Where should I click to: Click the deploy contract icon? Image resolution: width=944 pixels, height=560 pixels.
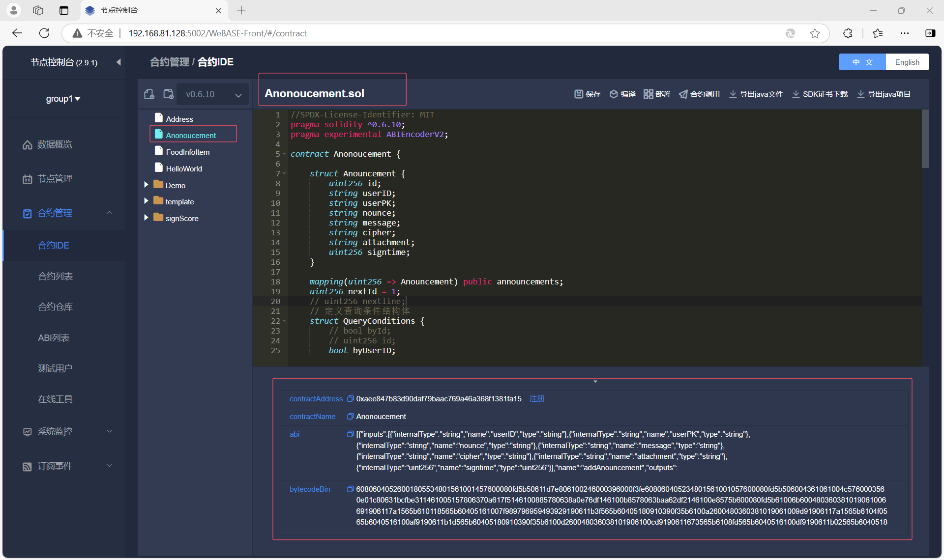(649, 94)
